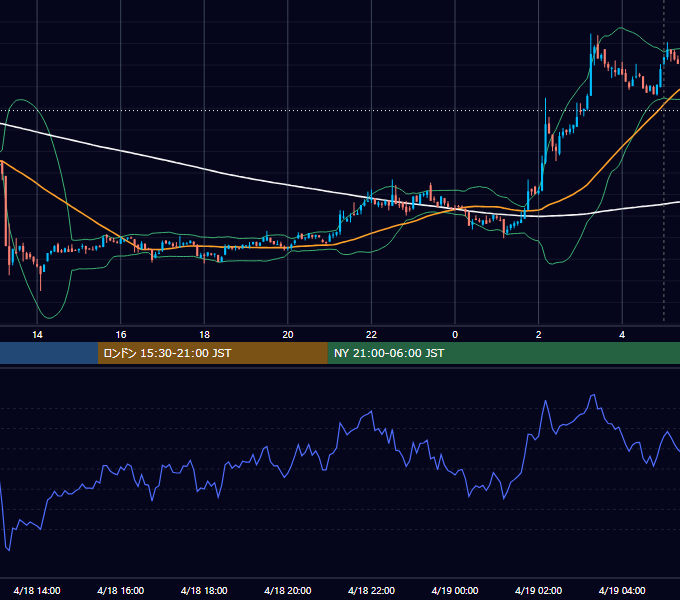Click the 4/18 16:00 indicator time label

point(121,590)
